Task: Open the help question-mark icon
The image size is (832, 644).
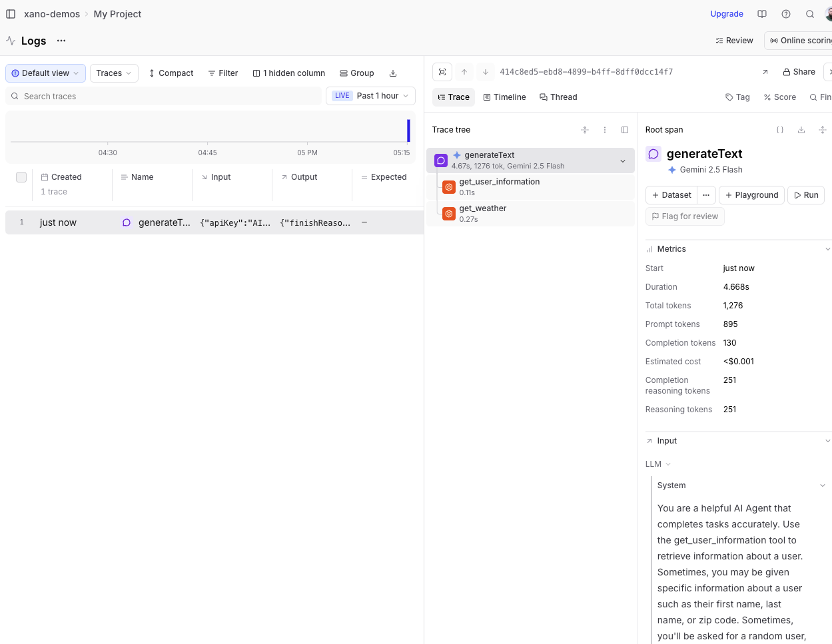Action: [x=786, y=14]
